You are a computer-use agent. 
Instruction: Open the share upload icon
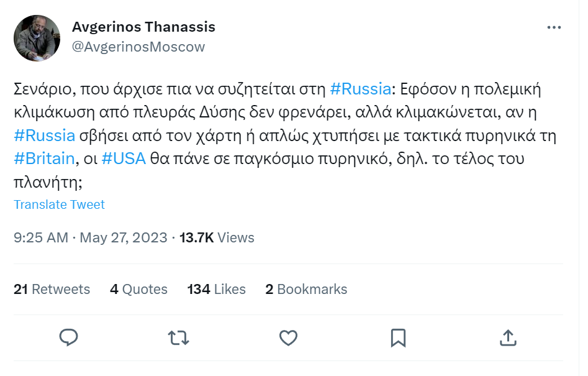508,337
